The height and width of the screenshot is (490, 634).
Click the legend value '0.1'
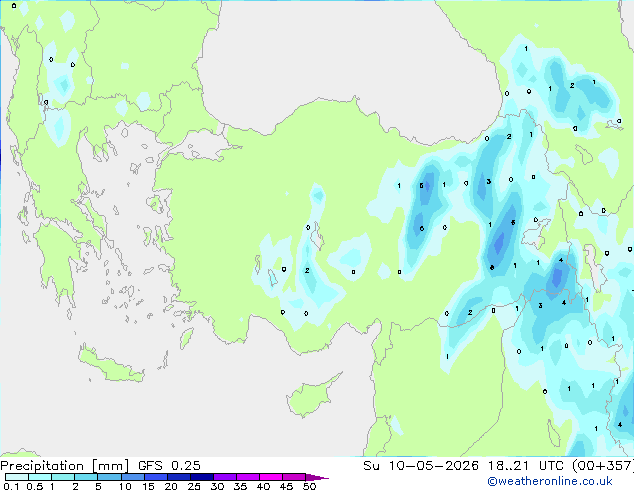tap(11, 486)
